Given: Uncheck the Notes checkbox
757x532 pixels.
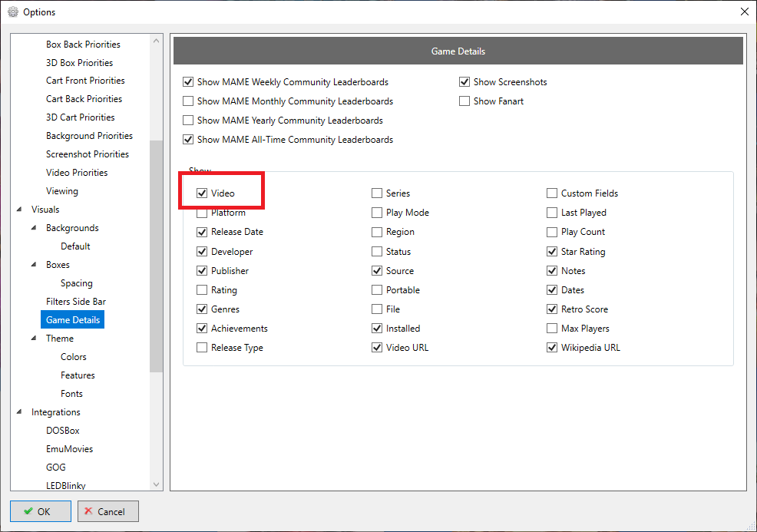Looking at the screenshot, I should point(552,271).
